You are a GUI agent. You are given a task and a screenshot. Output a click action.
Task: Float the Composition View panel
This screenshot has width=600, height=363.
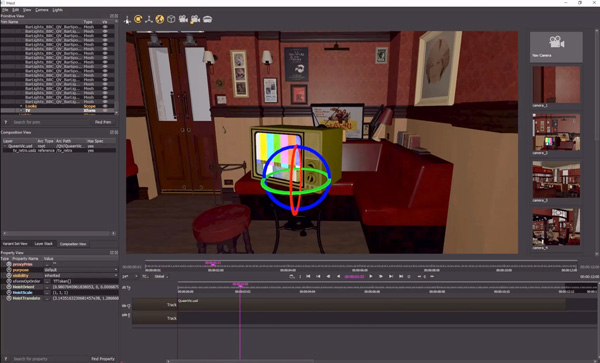pos(112,132)
